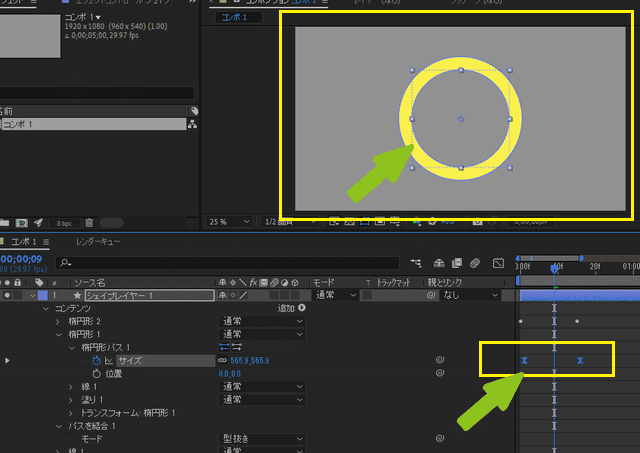Click the 位置 property pick whip
Viewport: 640px width, 453px height.
[440, 373]
